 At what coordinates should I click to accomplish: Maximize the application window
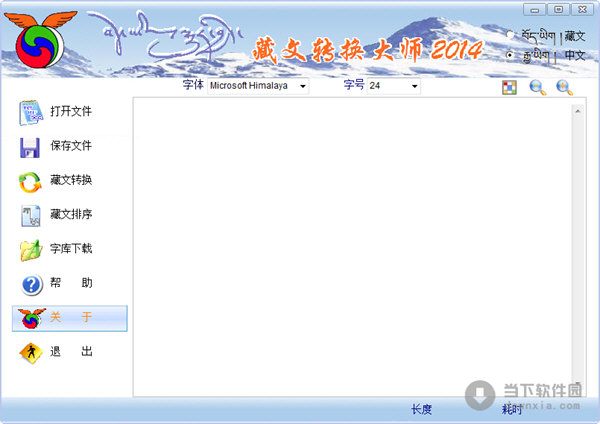pos(558,10)
